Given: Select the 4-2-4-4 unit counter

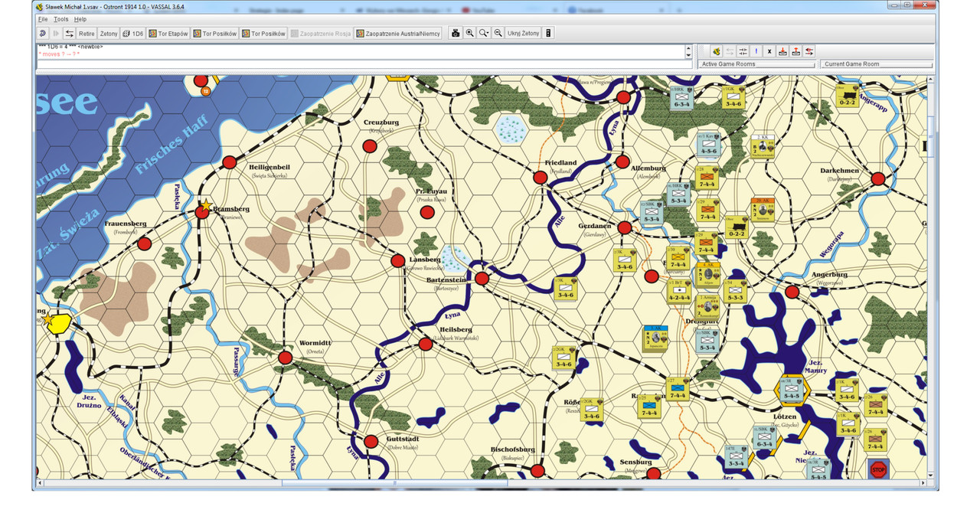Looking at the screenshot, I should pos(679,291).
